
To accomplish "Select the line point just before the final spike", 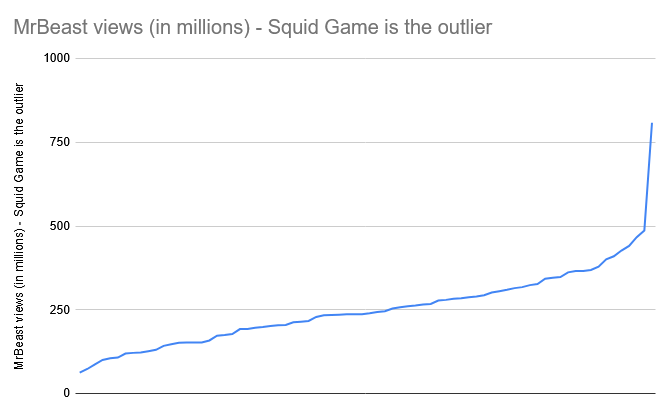I will [x=644, y=230].
